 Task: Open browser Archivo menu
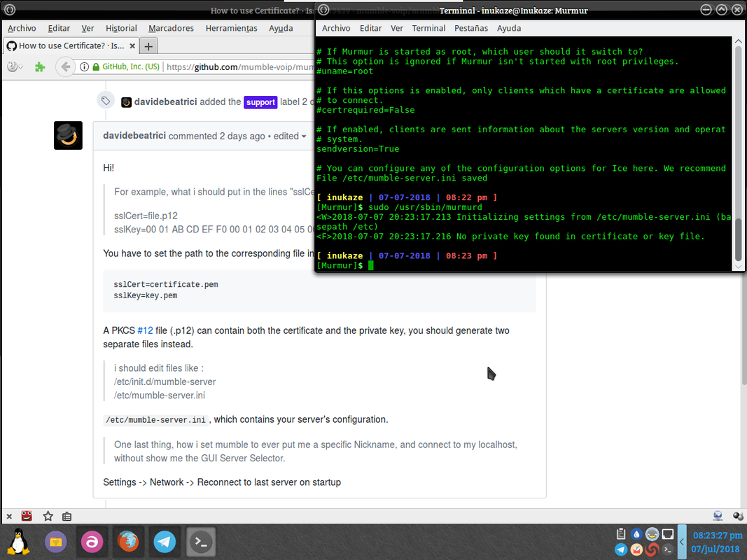[x=22, y=28]
